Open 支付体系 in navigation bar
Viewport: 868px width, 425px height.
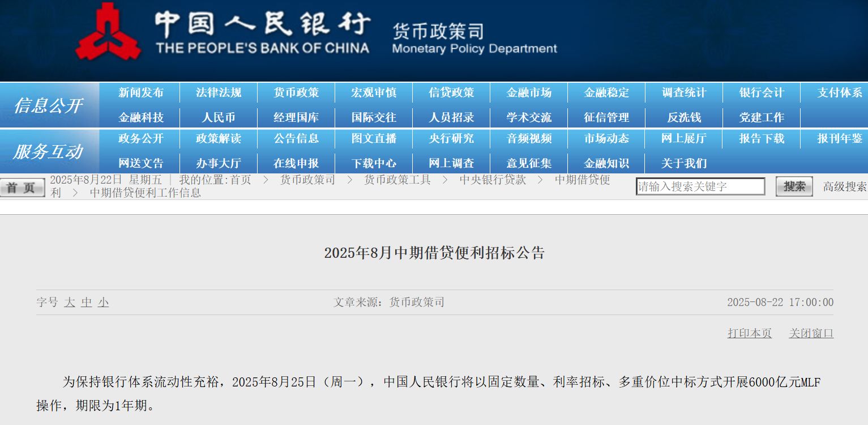point(839,93)
